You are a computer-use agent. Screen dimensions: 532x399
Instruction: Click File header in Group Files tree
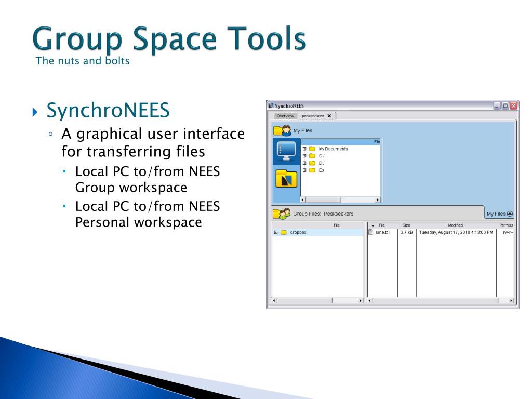(x=318, y=225)
